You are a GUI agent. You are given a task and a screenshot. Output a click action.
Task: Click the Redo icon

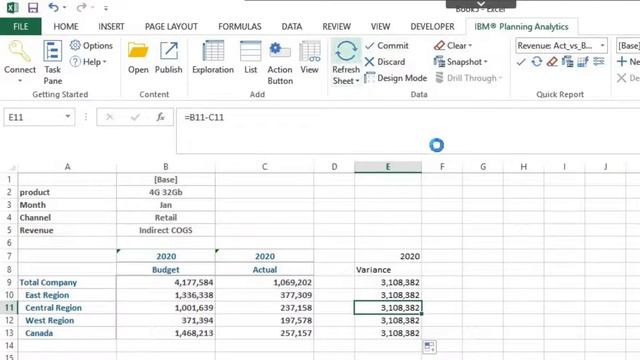81,7
